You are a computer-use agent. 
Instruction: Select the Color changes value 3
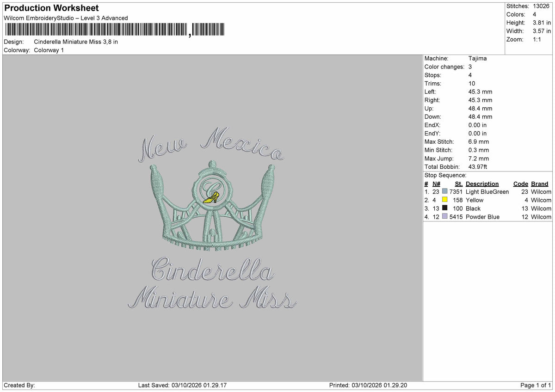tap(470, 67)
